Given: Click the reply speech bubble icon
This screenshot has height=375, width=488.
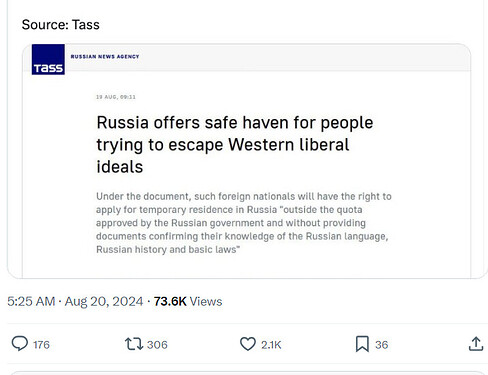Looking at the screenshot, I should point(20,344).
